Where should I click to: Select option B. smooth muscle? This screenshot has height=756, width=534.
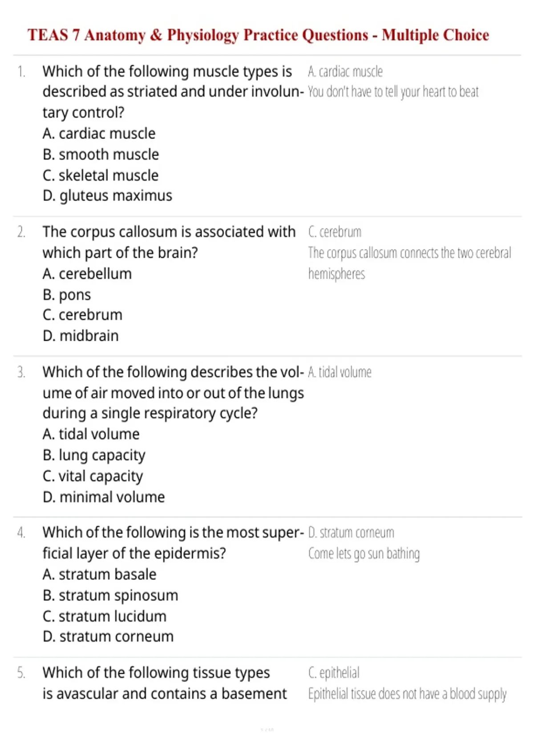tap(101, 154)
